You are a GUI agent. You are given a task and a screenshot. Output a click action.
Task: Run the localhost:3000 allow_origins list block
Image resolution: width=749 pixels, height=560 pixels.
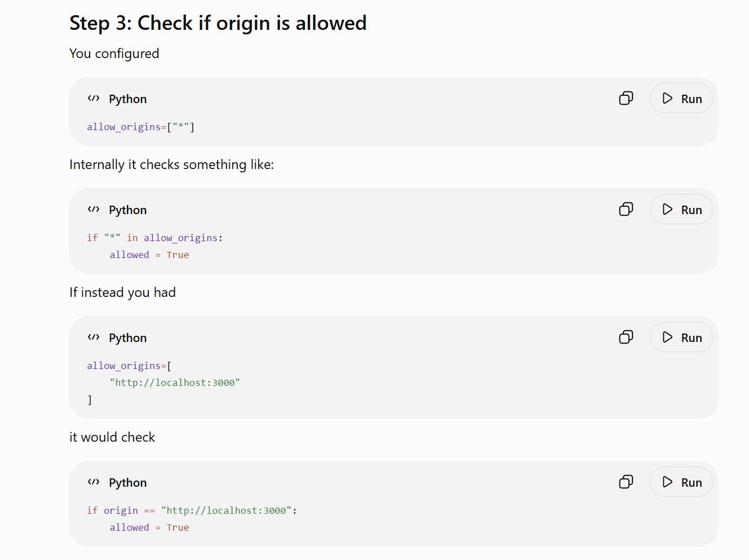[x=681, y=337]
